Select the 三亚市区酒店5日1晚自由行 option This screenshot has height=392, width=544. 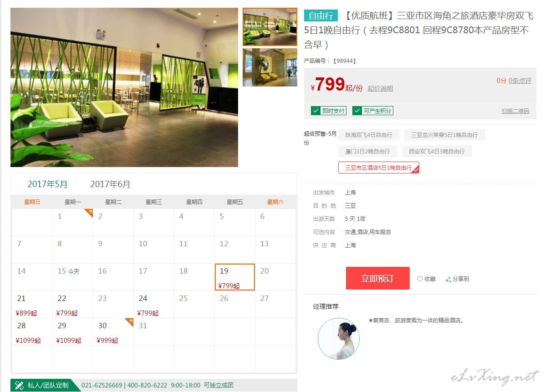[378, 168]
